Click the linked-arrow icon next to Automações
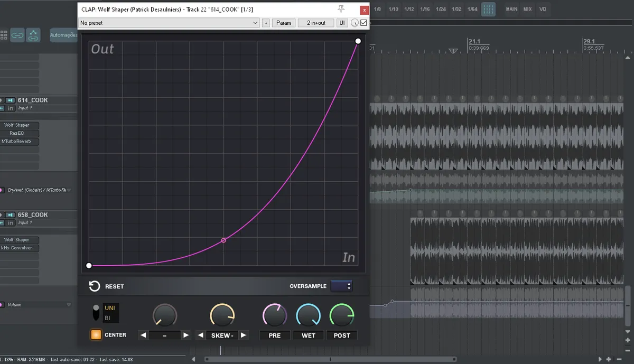The height and width of the screenshot is (364, 634). click(33, 35)
